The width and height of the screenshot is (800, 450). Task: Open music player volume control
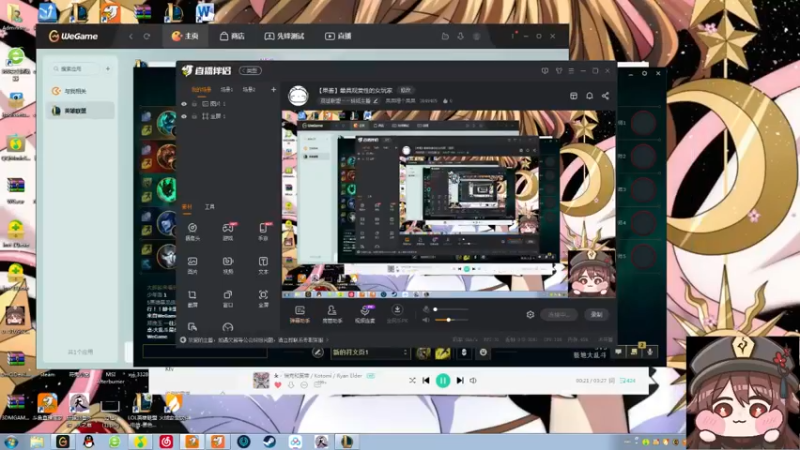[x=473, y=381]
